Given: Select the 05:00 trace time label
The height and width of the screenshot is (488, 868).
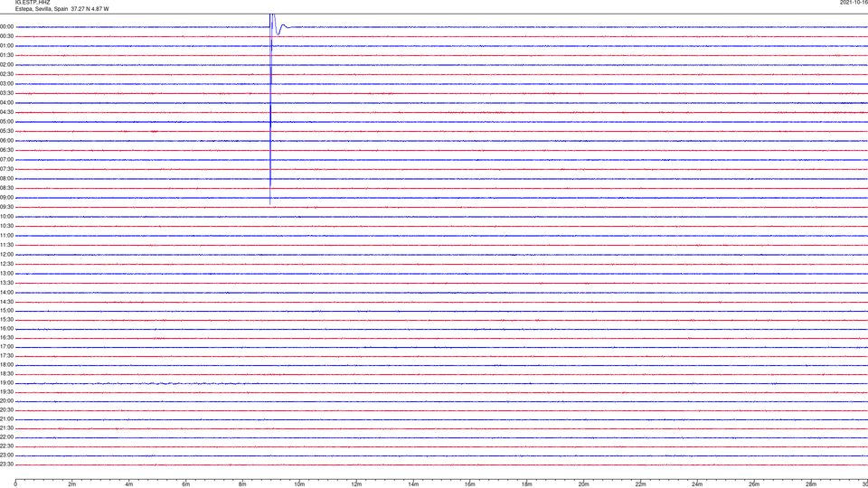Looking at the screenshot, I should [6, 122].
